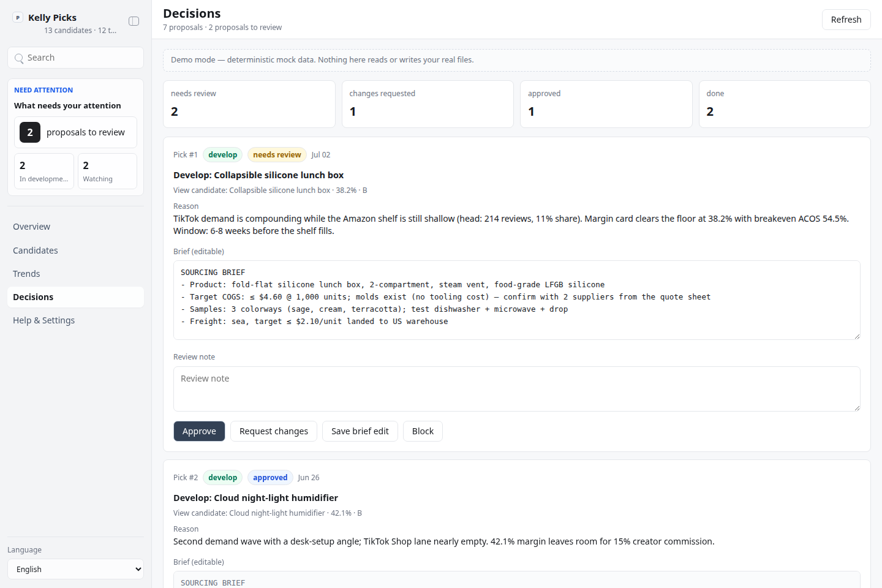882x588 pixels.
Task: Open View candidate: Collapsible silicone lunch box
Action: [270, 190]
